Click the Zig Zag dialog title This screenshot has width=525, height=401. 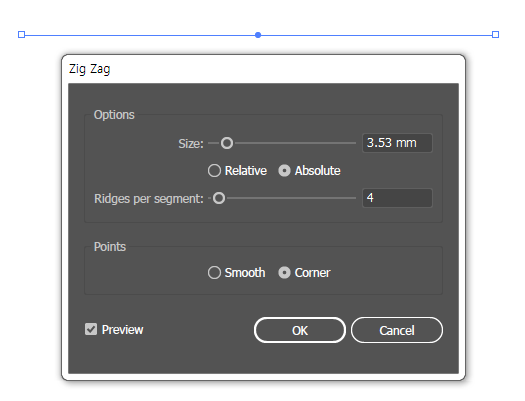click(89, 69)
